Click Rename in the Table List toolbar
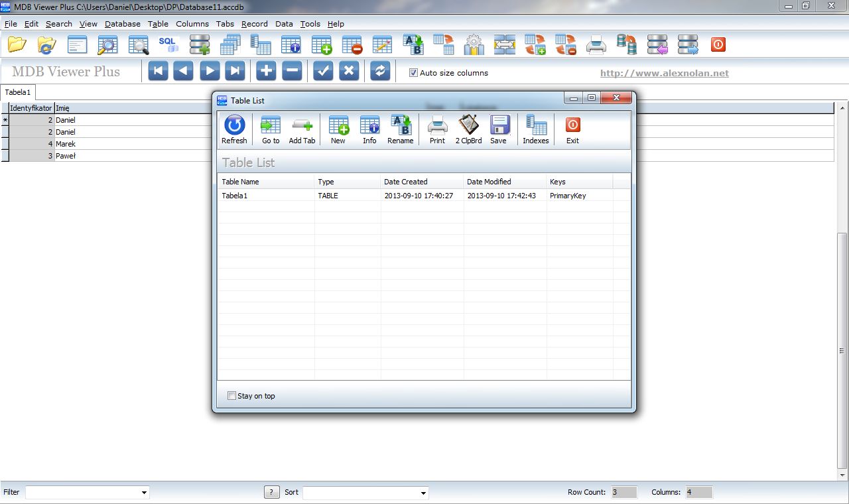 [401, 129]
